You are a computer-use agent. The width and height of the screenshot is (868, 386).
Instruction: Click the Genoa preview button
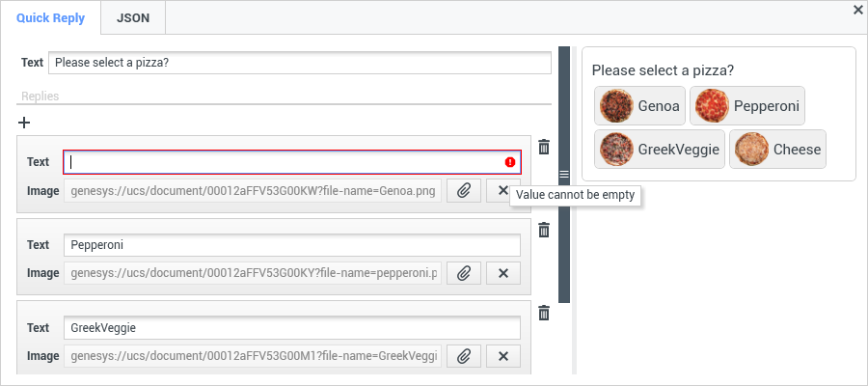coord(639,106)
